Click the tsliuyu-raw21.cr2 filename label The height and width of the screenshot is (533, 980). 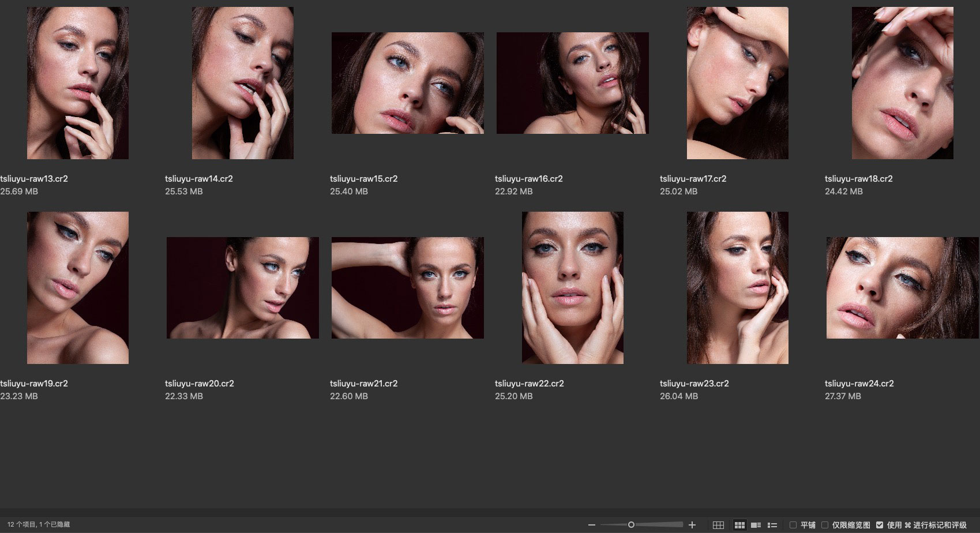[x=363, y=384]
